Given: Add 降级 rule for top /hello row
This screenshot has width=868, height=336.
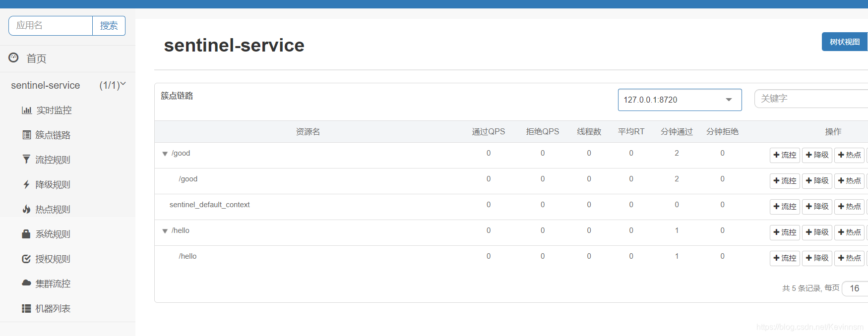Looking at the screenshot, I should (x=817, y=232).
